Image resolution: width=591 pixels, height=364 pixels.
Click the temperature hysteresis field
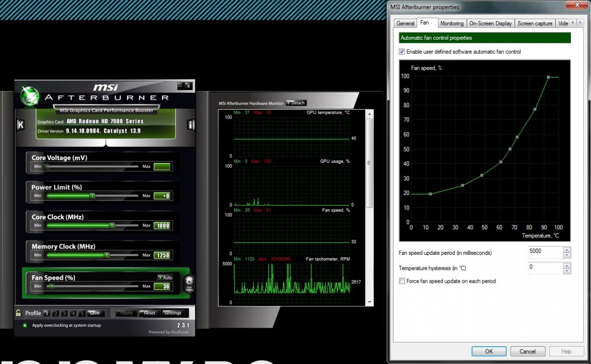[x=545, y=268]
